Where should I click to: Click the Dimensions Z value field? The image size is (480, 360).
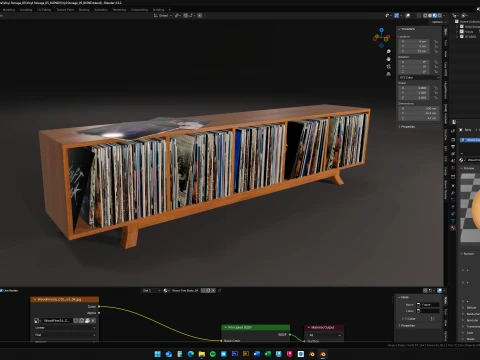pyautogui.click(x=419, y=118)
